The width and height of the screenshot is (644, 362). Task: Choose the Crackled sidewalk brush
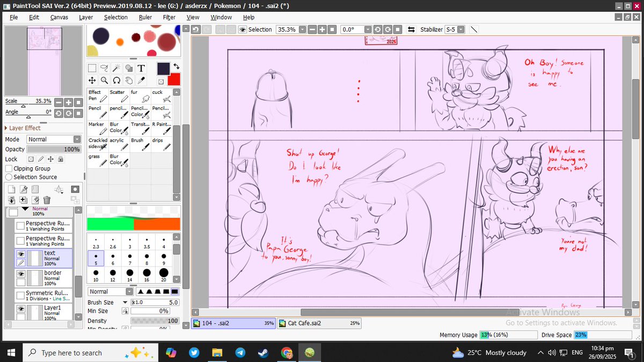click(98, 144)
